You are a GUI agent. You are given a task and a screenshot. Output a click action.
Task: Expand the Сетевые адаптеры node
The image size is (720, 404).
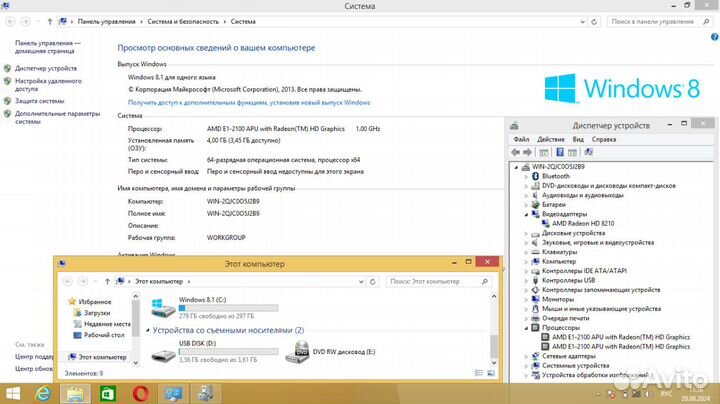click(526, 356)
